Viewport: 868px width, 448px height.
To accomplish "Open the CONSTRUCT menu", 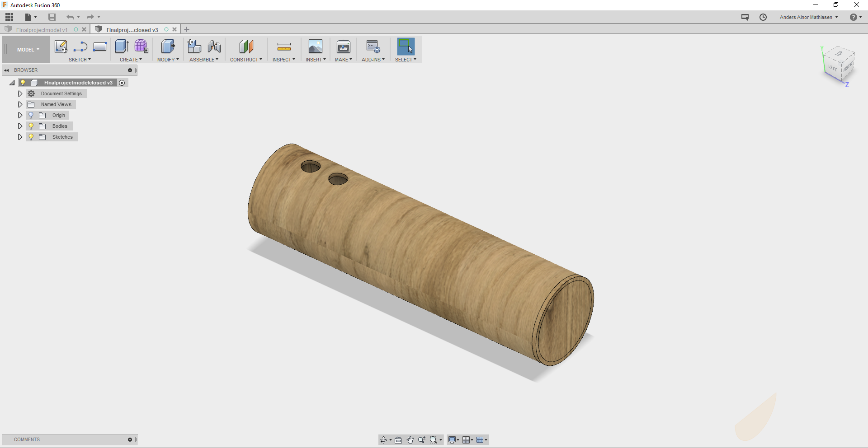I will tap(246, 60).
